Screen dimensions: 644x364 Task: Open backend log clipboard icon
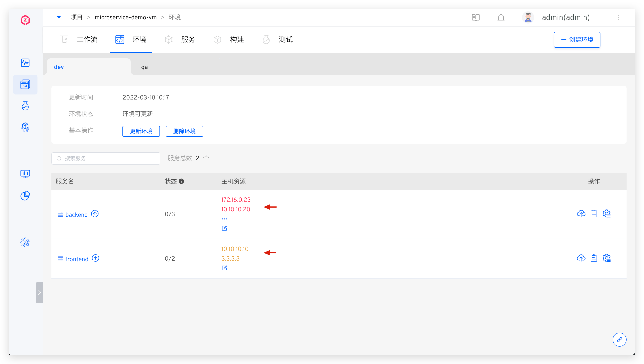click(x=594, y=214)
